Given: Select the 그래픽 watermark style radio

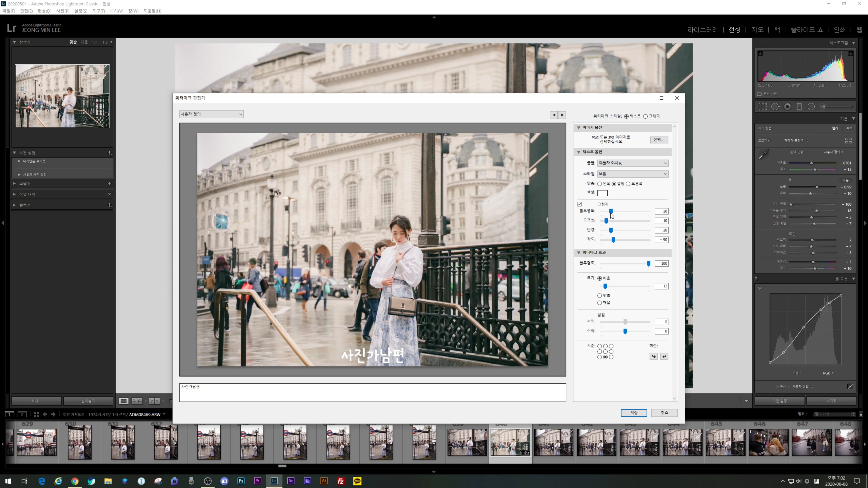Looking at the screenshot, I should tap(645, 116).
